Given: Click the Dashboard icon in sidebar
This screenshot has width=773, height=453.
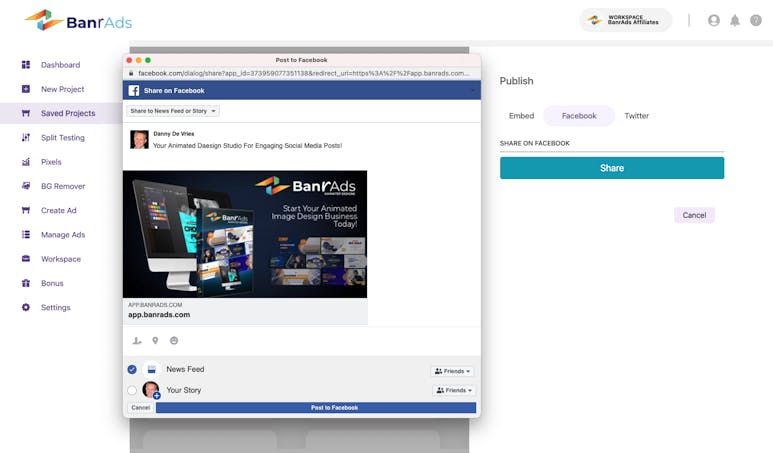Looking at the screenshot, I should point(26,65).
